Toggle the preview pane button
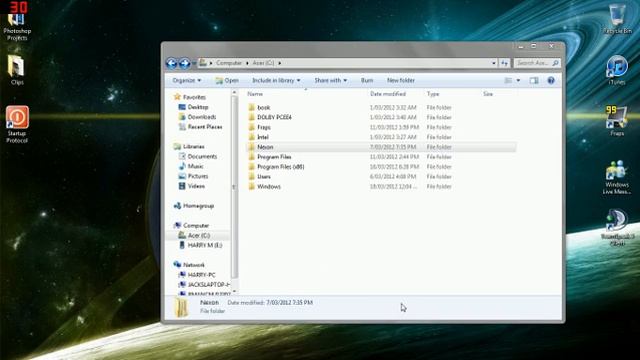640x360 pixels. (x=533, y=80)
